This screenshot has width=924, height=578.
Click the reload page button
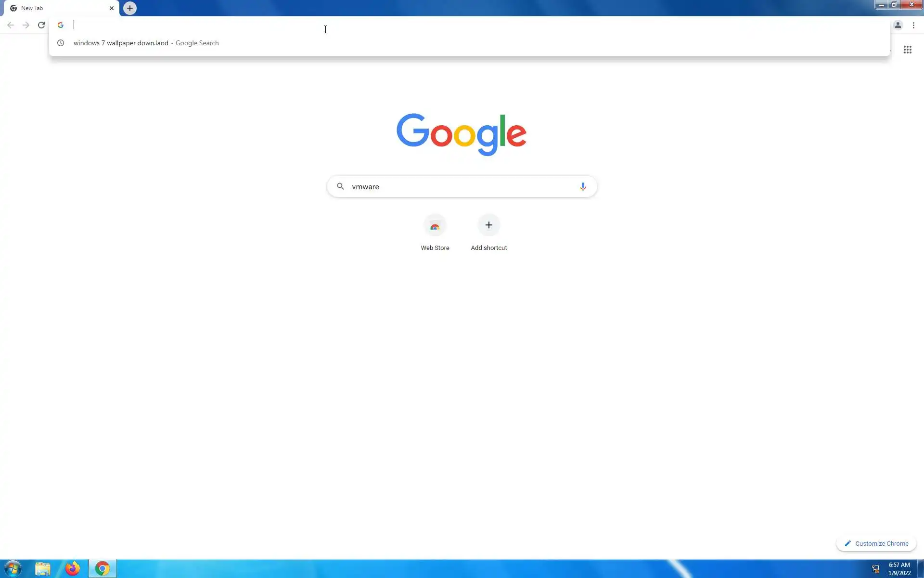(x=41, y=25)
